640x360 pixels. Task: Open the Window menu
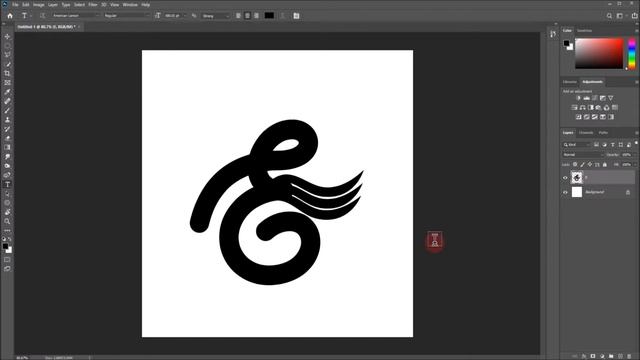click(130, 5)
